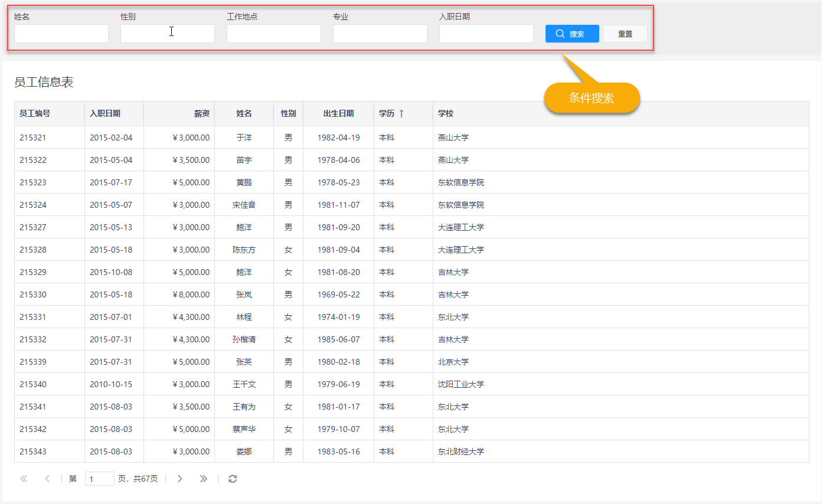Click employee number 215324
823x504 pixels.
(33, 205)
